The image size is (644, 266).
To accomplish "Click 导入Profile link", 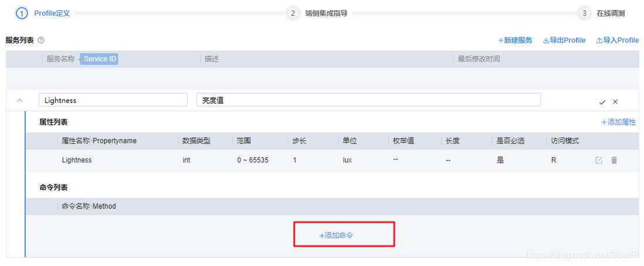I will click(617, 40).
